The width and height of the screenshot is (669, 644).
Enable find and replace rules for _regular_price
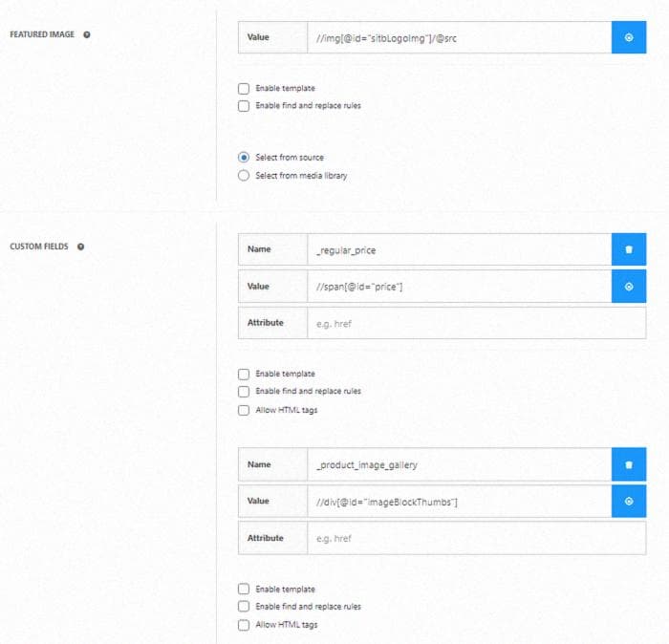point(244,391)
